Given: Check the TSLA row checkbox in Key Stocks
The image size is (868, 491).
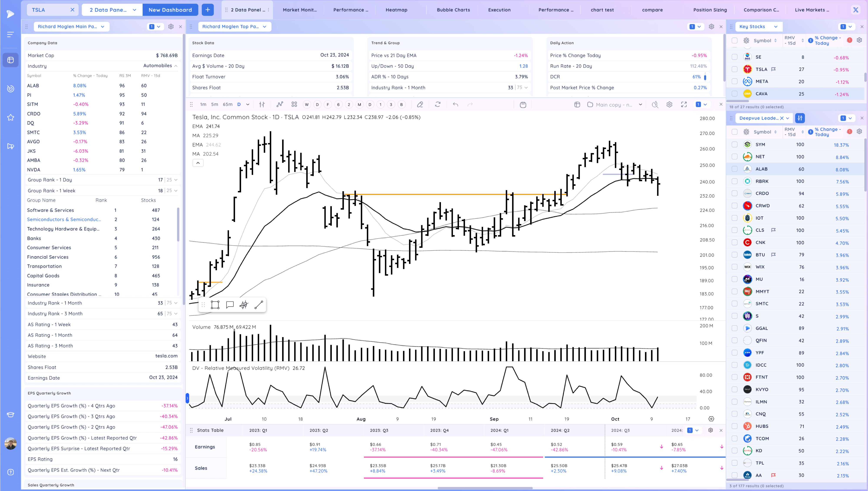Looking at the screenshot, I should pos(735,69).
